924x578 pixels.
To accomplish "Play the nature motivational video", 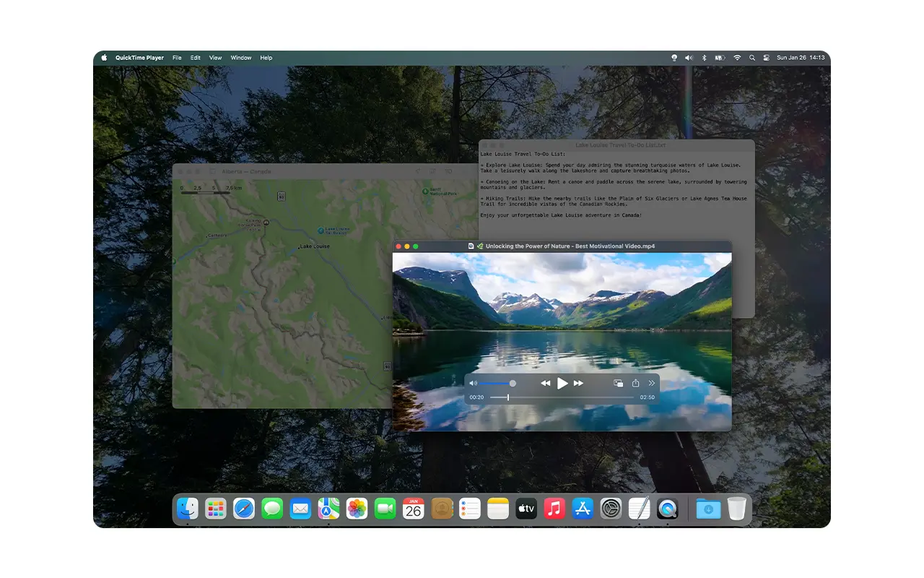I will (562, 384).
